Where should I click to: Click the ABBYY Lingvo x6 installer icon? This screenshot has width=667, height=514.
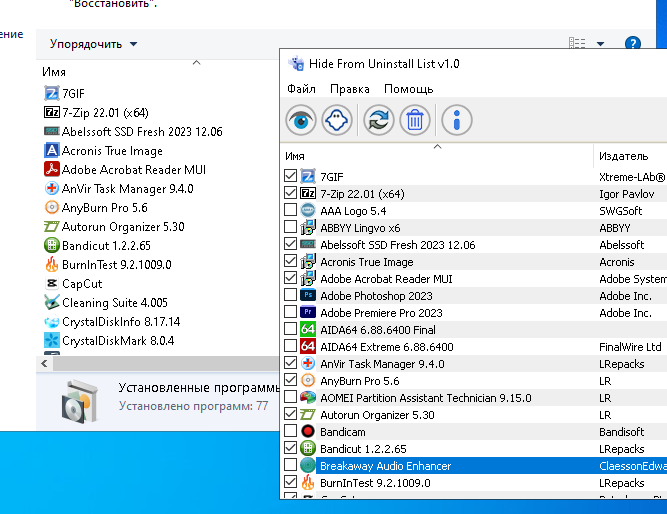(308, 228)
